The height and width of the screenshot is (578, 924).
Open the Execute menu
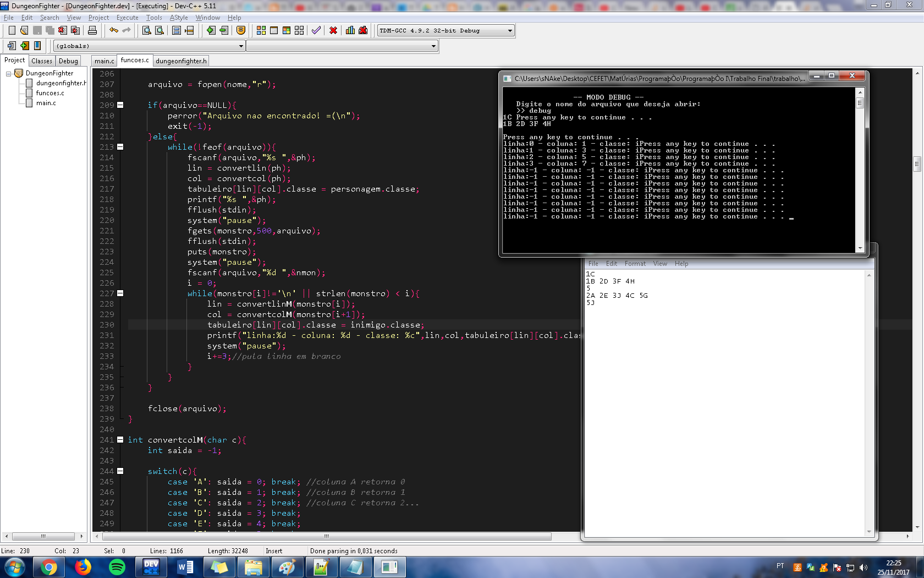coord(128,18)
